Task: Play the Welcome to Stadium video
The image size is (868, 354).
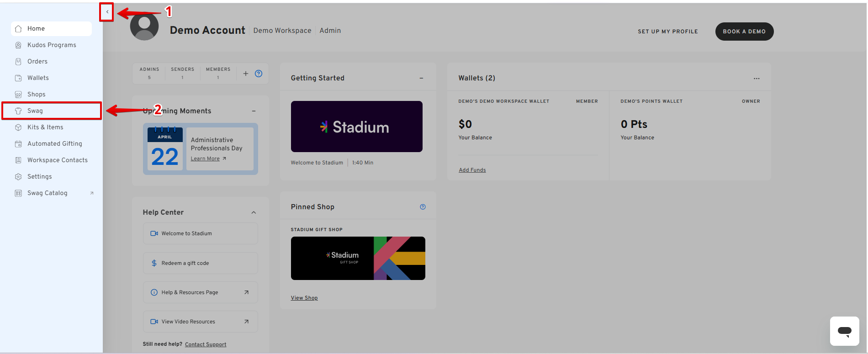Action: [356, 127]
